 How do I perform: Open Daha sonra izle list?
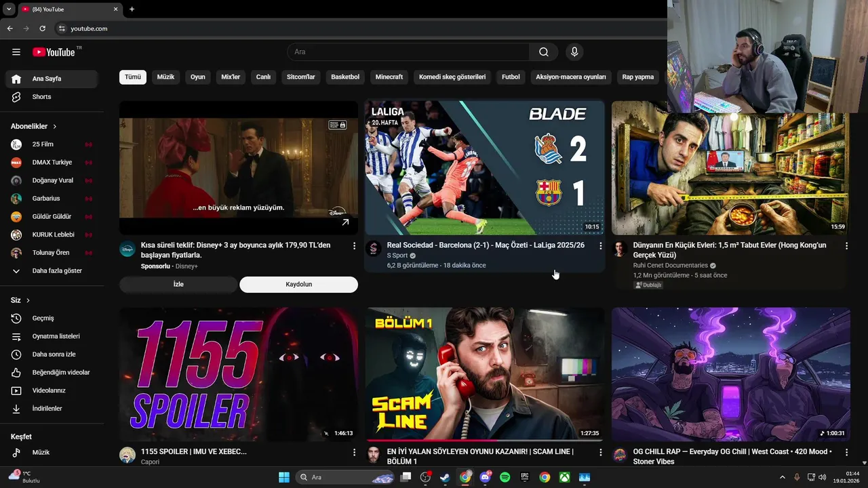[x=52, y=354]
